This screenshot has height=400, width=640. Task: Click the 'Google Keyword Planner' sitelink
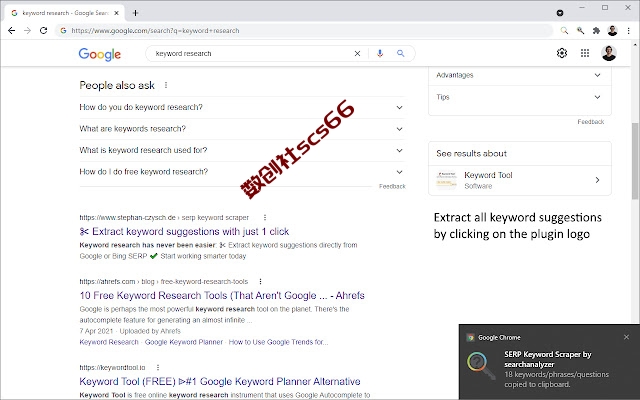pos(184,342)
